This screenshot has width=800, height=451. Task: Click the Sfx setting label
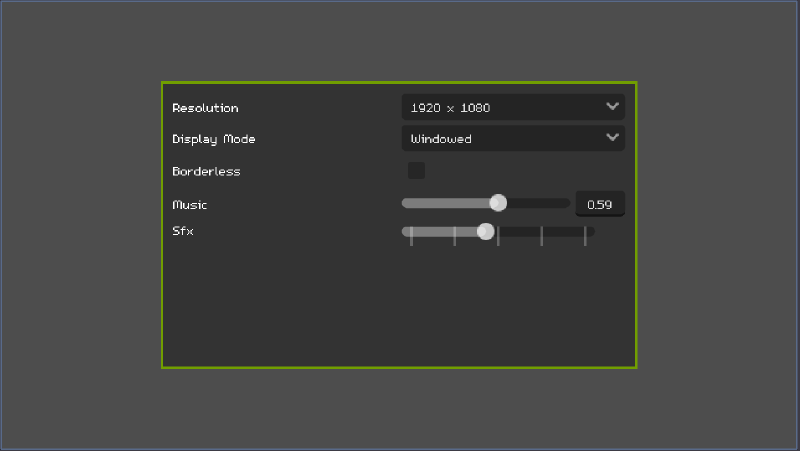[x=183, y=231]
